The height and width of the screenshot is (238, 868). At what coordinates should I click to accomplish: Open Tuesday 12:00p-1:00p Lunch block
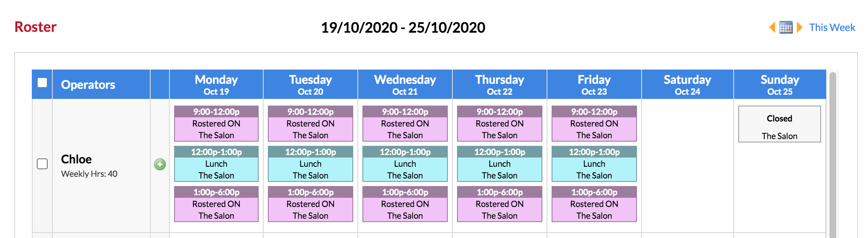tap(310, 164)
